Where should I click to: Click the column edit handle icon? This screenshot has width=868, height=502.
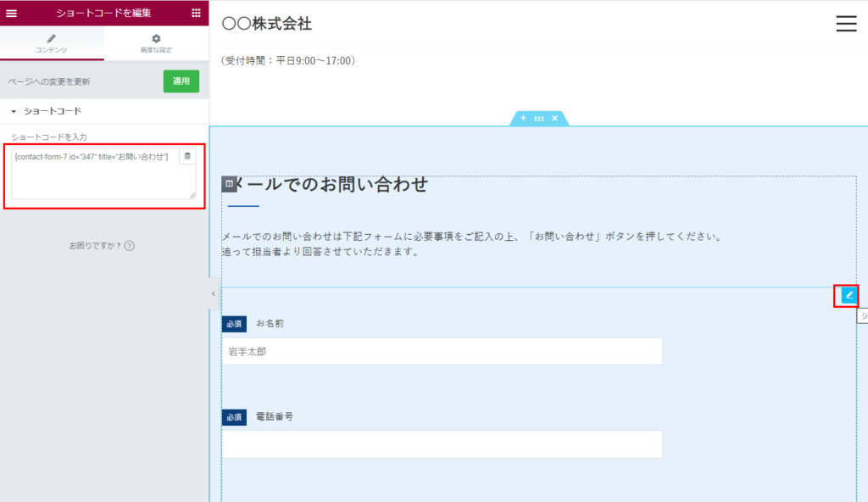[x=229, y=184]
